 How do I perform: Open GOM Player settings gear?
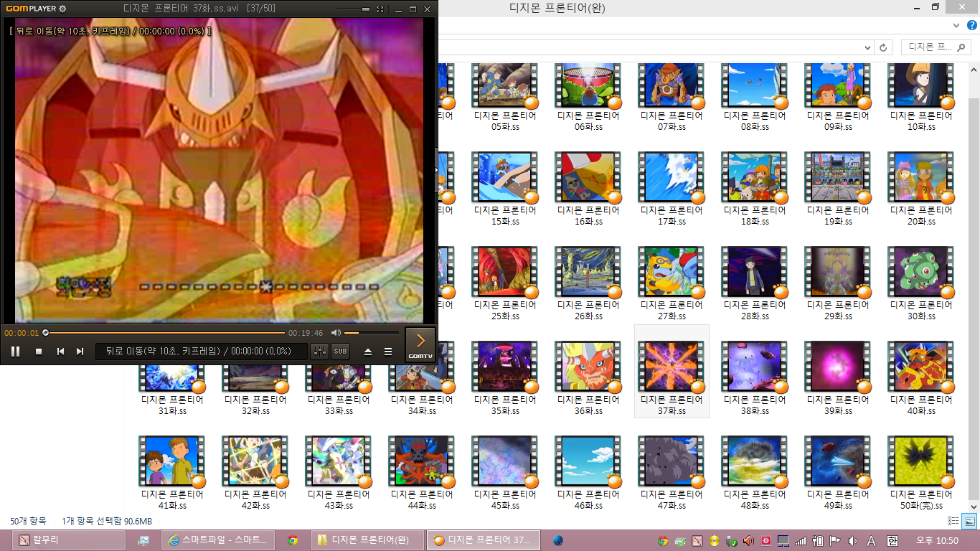(62, 9)
